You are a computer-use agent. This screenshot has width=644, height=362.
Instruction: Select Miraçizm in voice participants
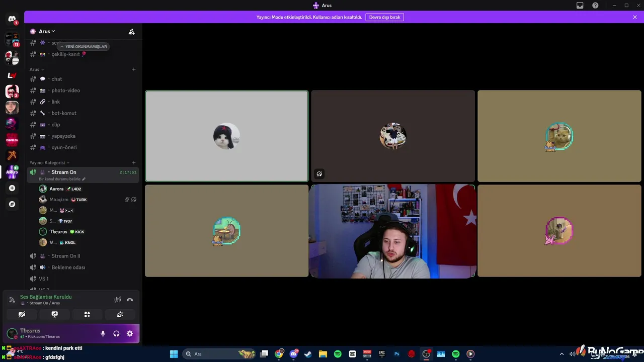(x=88, y=200)
